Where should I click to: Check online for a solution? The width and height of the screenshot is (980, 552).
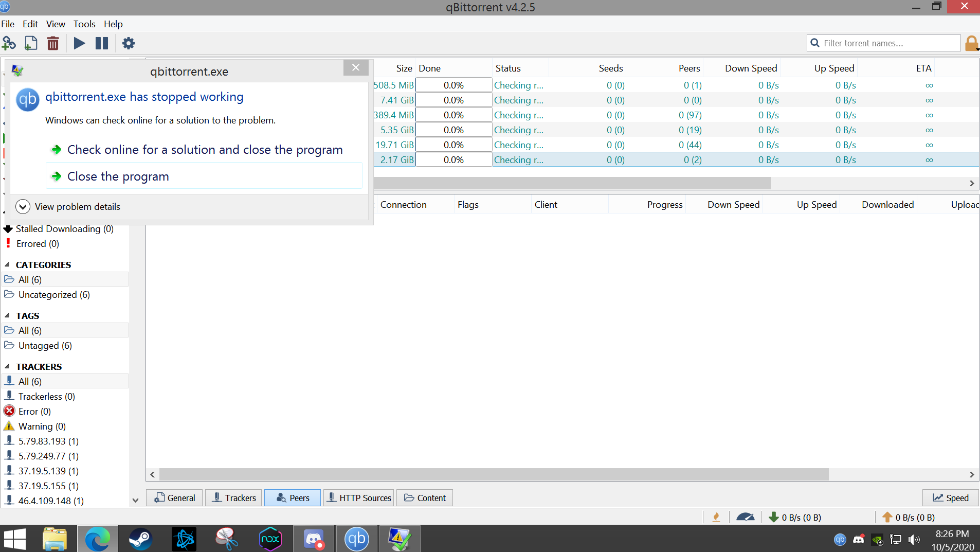pos(205,150)
